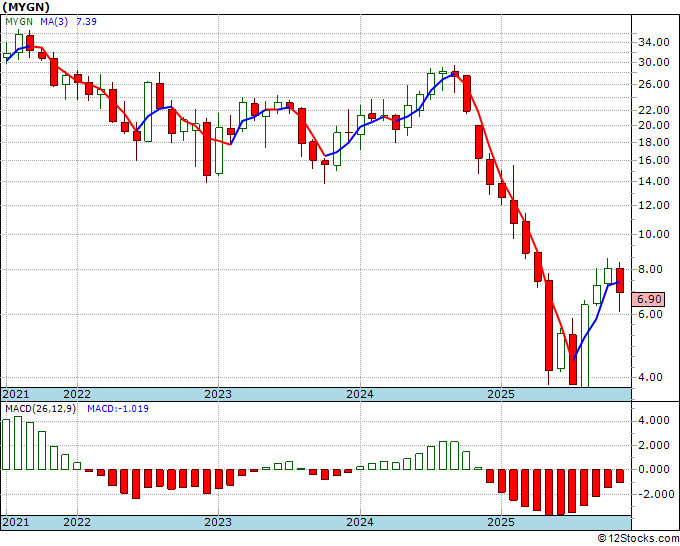Click the 20.00 price axis label
Screen dimensions: 680x546
654,125
